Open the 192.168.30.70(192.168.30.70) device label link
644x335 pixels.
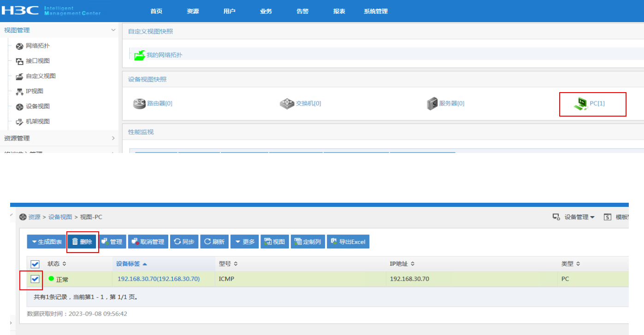(159, 279)
